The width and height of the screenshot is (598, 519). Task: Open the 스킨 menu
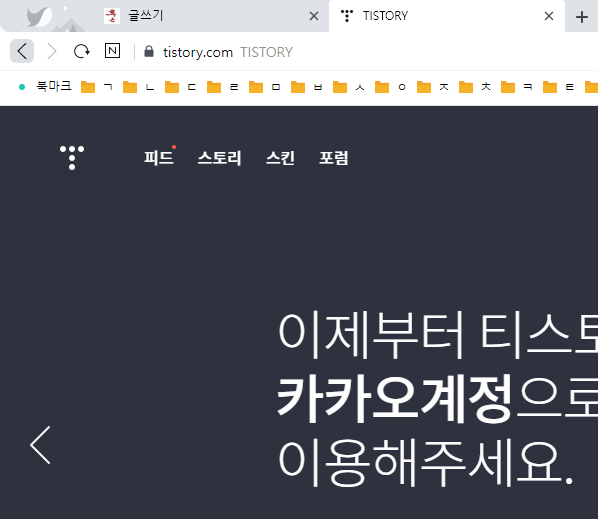point(280,157)
